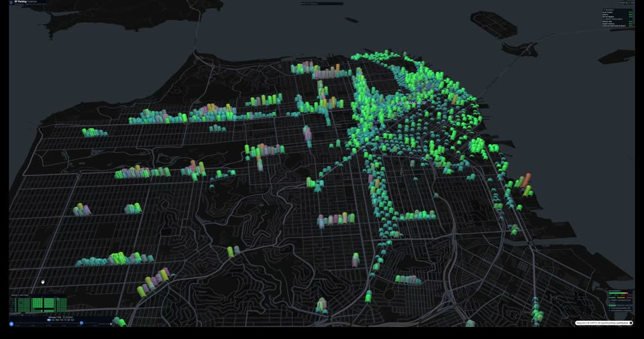Screen dimensions: 644x339
Task: Toggle the Estimated legend checkbox
Action: click(610, 311)
